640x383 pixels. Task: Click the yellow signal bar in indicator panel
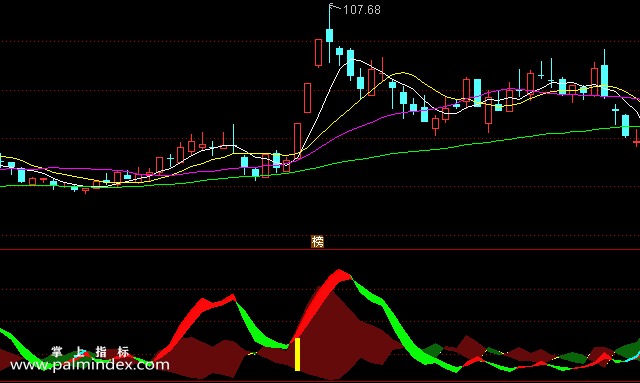(x=298, y=354)
